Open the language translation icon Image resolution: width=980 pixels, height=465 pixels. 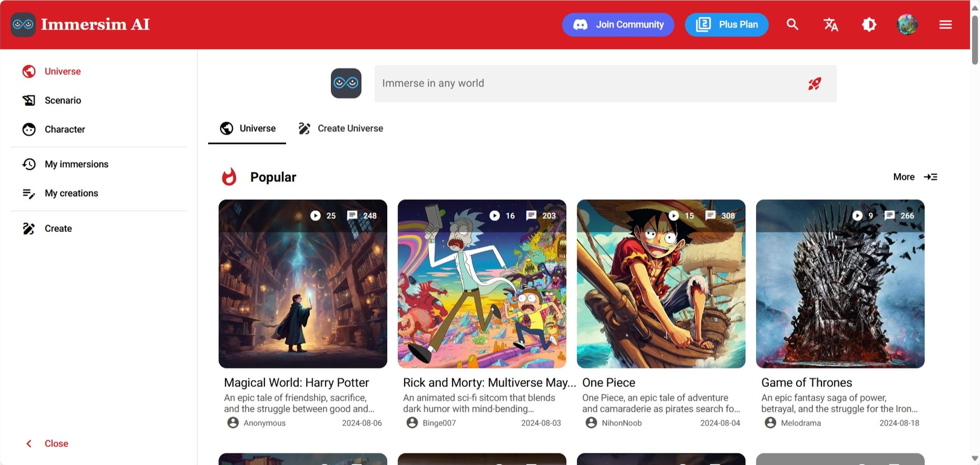click(x=831, y=25)
